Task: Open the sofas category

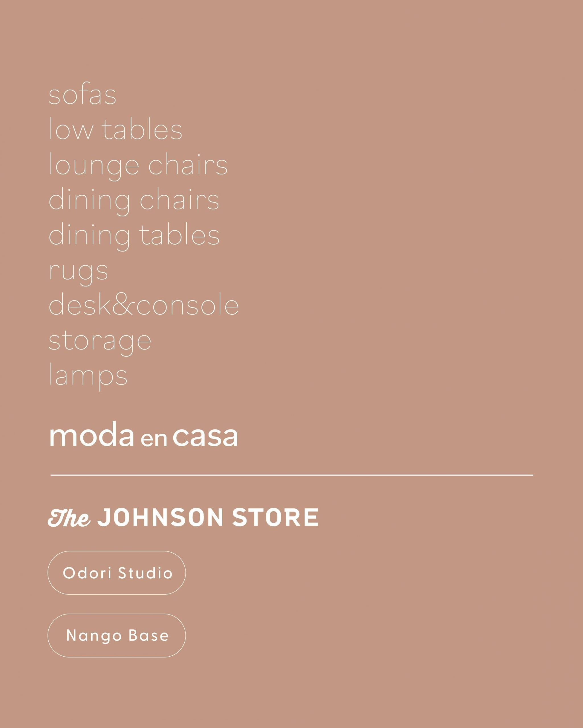Action: click(83, 94)
